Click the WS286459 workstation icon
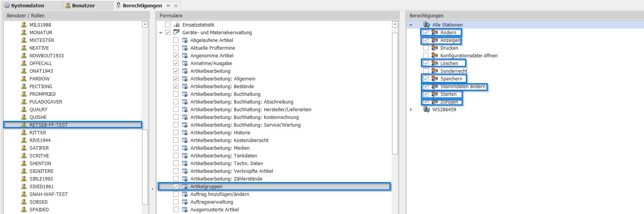The image size is (644, 214). pos(426,109)
